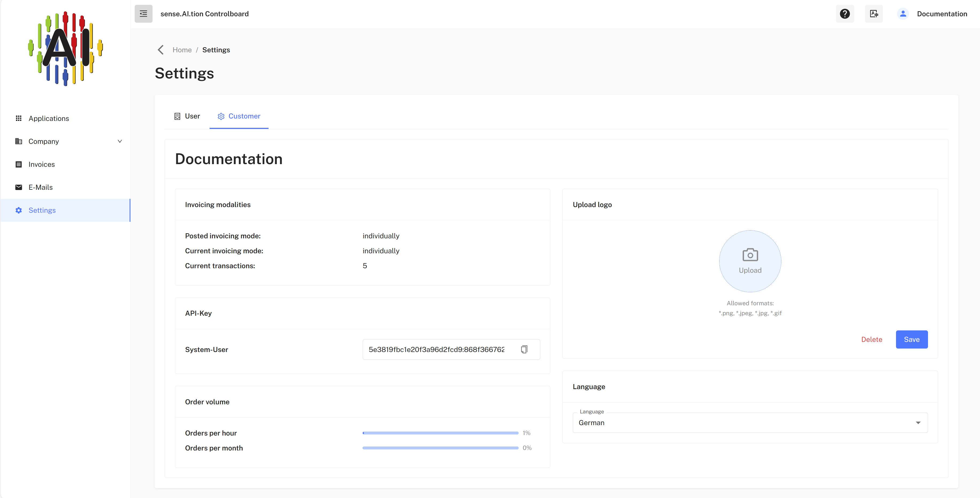Click the Settings gear icon in sidebar

point(19,210)
